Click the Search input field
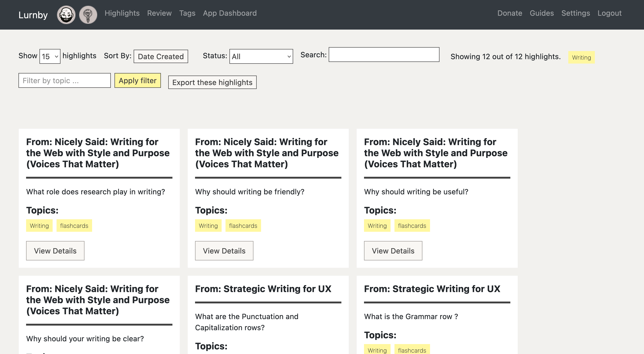 pos(384,55)
